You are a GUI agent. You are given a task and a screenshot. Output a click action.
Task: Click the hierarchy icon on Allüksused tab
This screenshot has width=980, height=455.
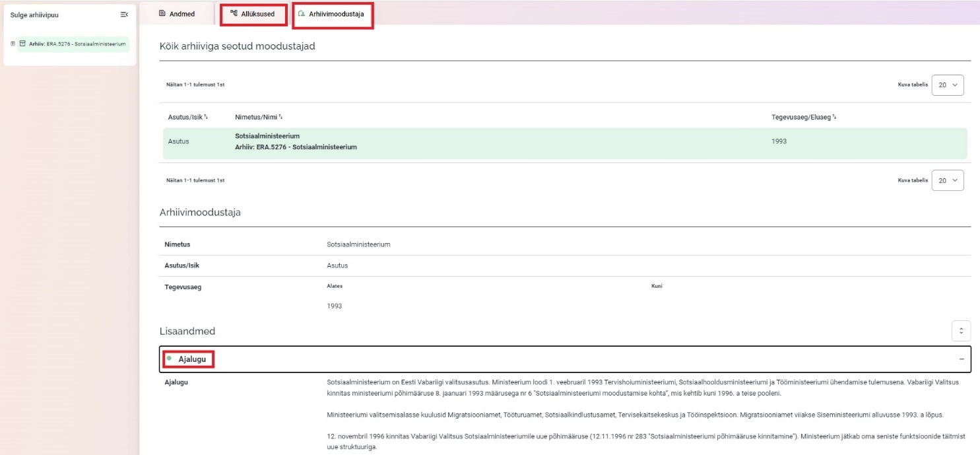click(234, 14)
